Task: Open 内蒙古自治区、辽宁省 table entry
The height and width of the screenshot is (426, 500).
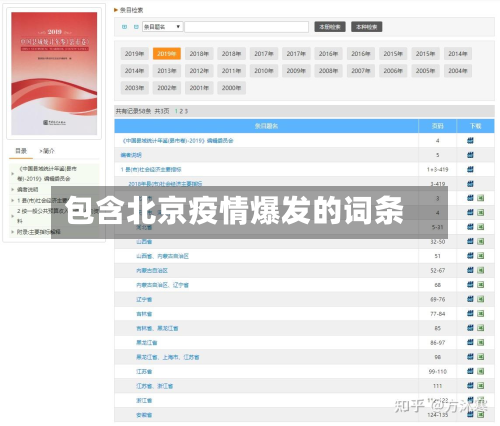Action: (x=162, y=285)
